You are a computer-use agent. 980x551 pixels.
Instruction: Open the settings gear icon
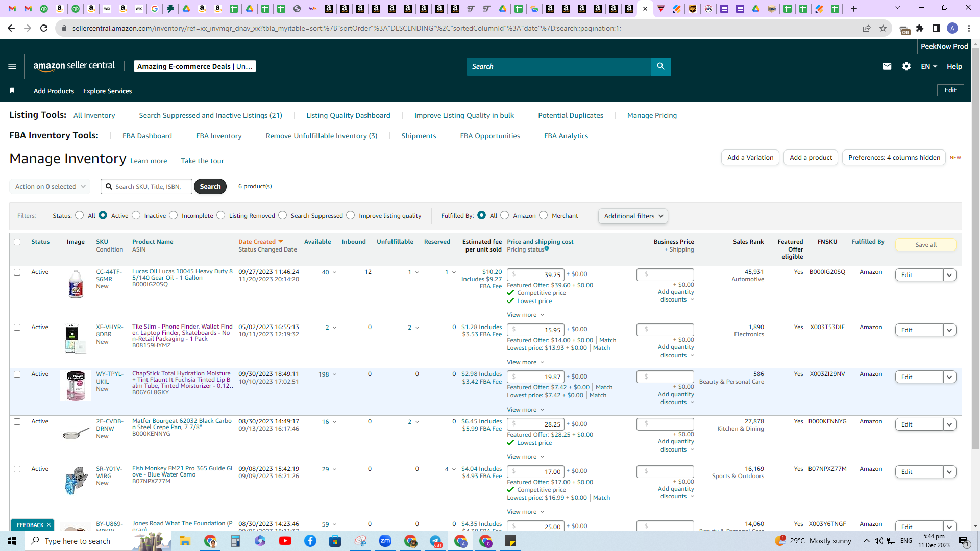(906, 66)
